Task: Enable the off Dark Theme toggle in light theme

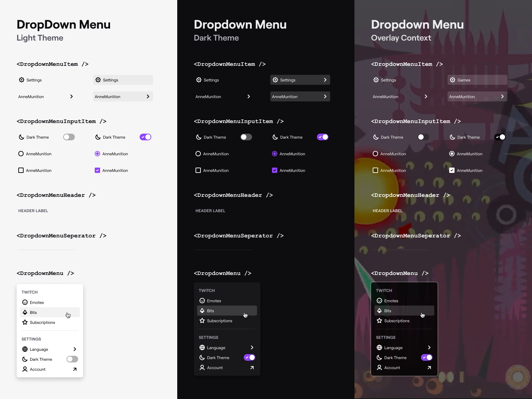Action: (x=69, y=137)
